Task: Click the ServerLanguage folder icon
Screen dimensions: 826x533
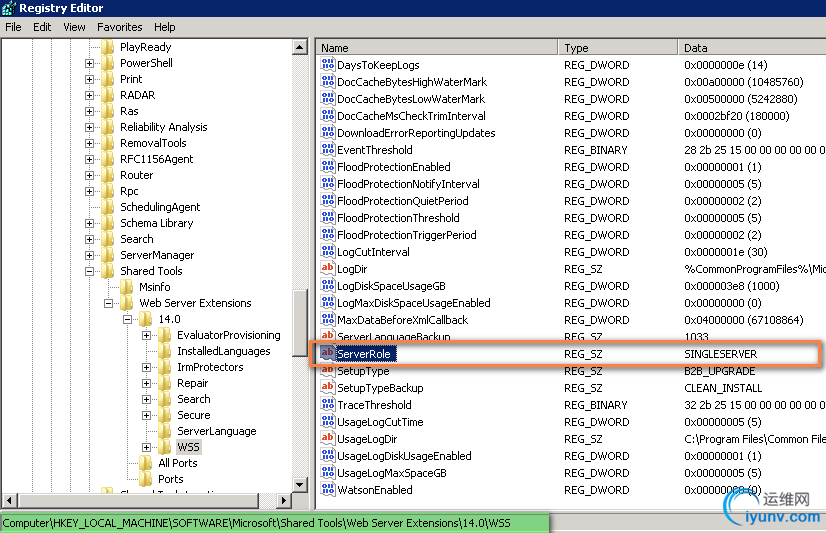Action: 164,431
